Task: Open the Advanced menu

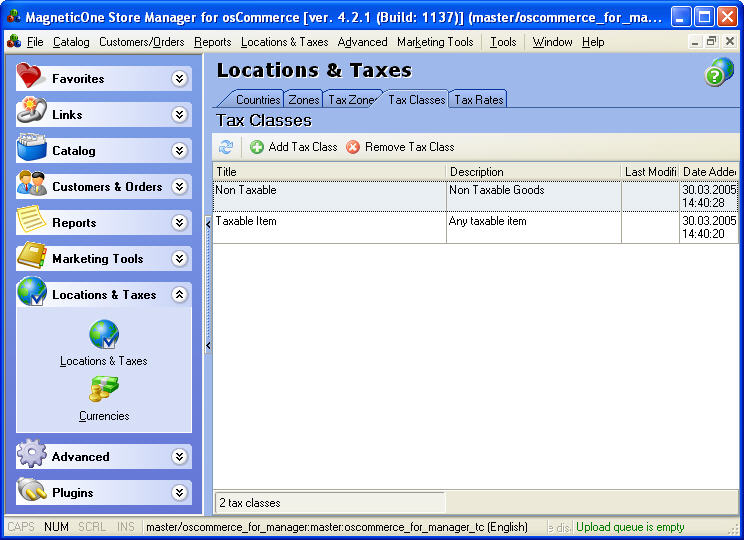Action: coord(363,42)
